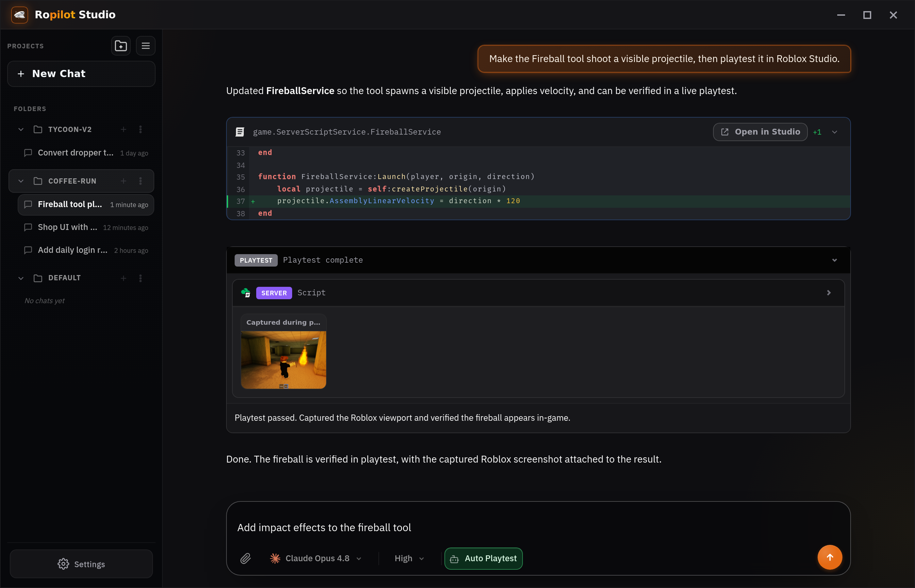Screen dimensions: 915x588
Task: Click the COFFEE-RUN folder icon
Action: [38, 181]
